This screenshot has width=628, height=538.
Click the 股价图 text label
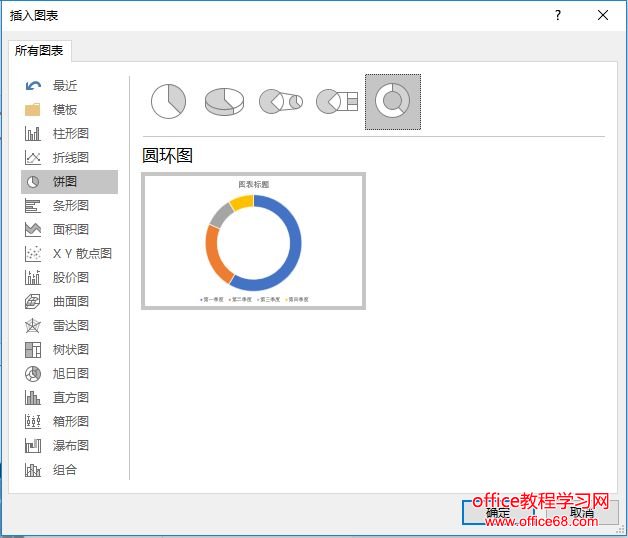tap(71, 277)
